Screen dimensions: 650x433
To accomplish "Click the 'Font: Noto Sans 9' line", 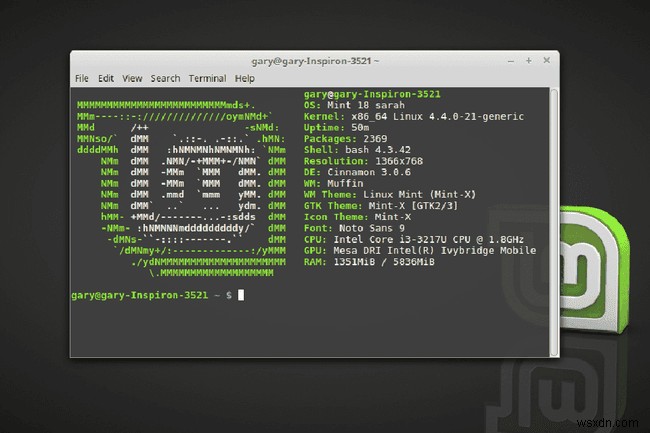I will pos(354,228).
